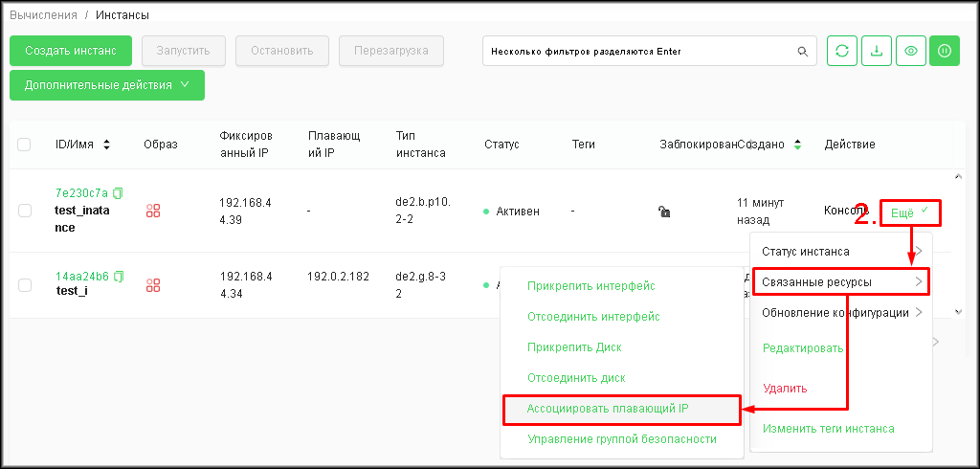Select Прикрепить Диск from the submenu
980x469 pixels.
[x=576, y=346]
